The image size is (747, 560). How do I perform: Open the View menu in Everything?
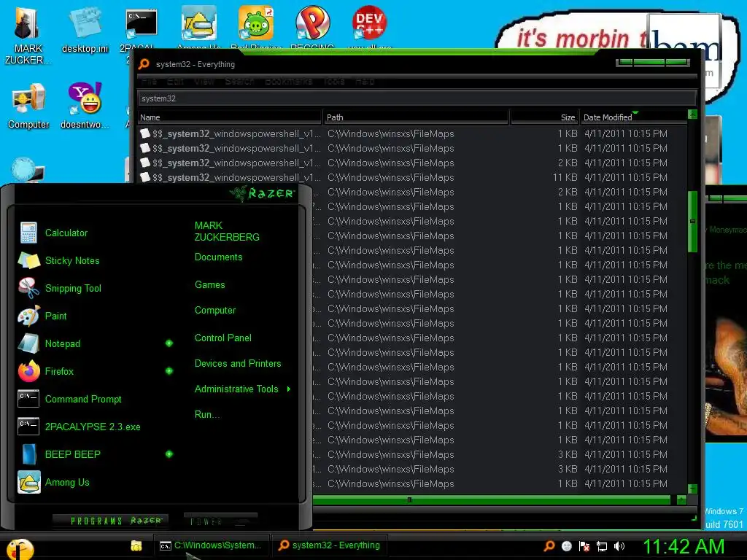point(204,82)
